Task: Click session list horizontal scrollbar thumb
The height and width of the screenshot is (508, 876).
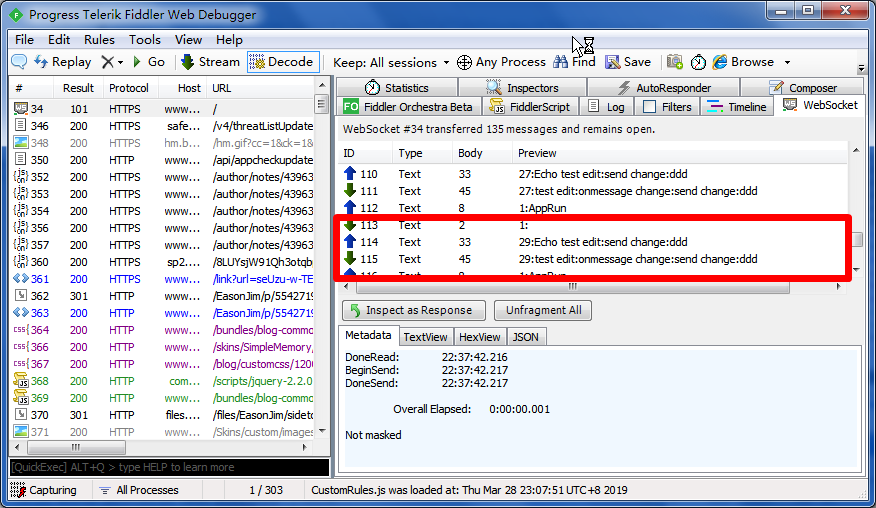Action: tap(76, 448)
